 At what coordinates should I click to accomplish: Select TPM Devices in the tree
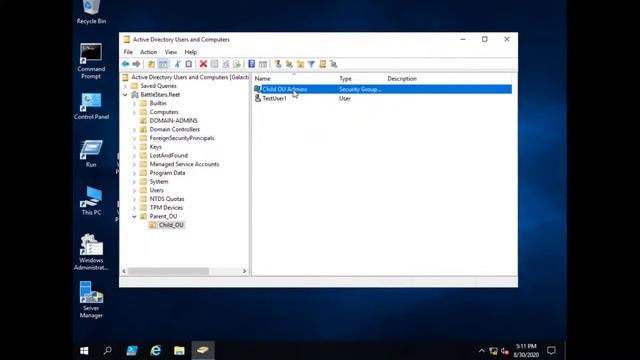(x=166, y=208)
